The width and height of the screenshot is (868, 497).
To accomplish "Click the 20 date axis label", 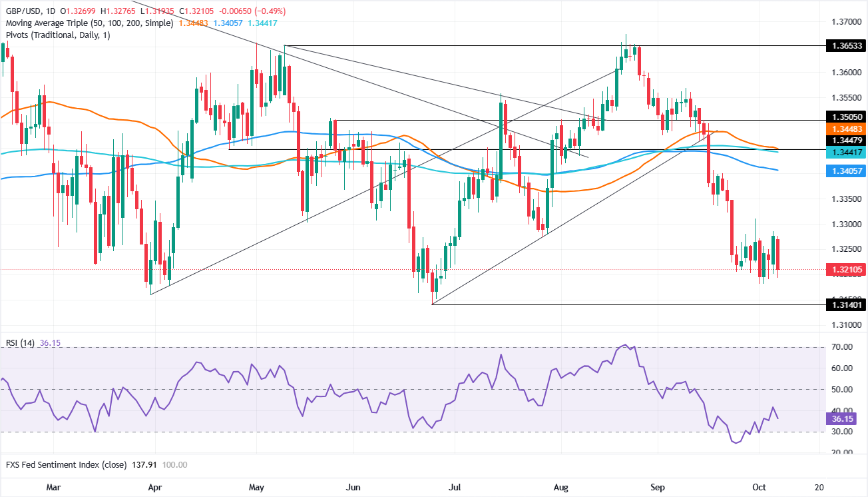I will pos(818,486).
